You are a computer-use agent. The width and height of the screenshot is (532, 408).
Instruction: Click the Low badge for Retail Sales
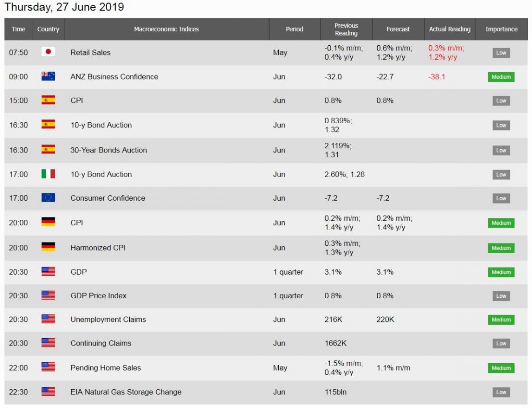coord(501,53)
